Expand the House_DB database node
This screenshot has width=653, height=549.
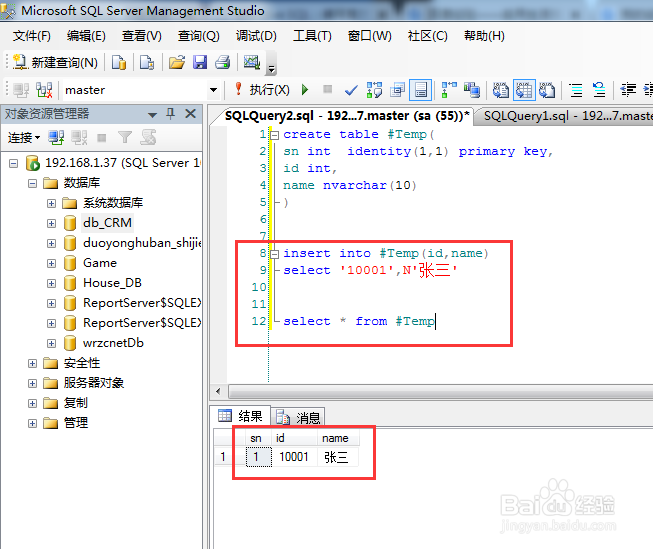coord(51,283)
